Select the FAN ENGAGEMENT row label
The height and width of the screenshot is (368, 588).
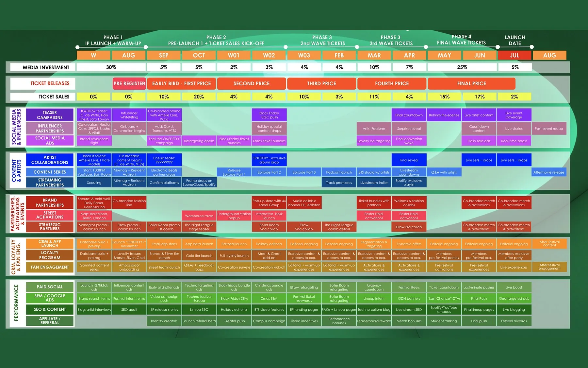pyautogui.click(x=50, y=267)
